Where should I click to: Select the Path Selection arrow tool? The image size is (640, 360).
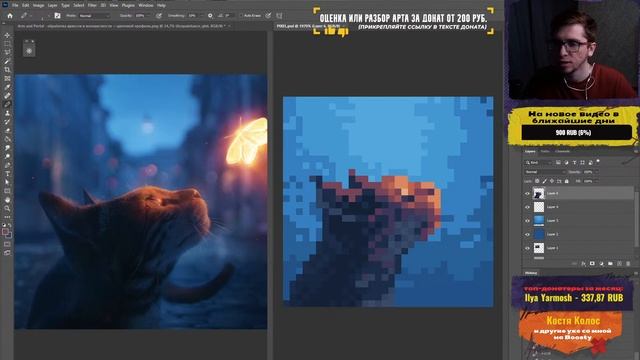click(7, 182)
